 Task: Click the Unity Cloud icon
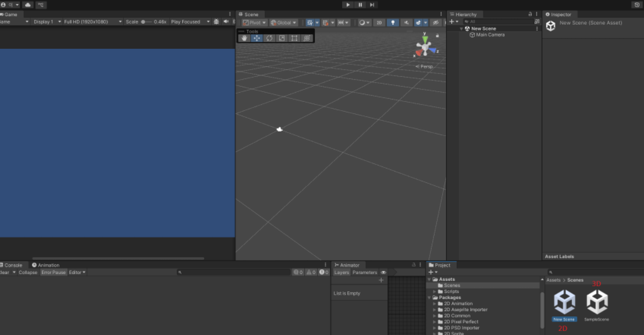pyautogui.click(x=28, y=5)
